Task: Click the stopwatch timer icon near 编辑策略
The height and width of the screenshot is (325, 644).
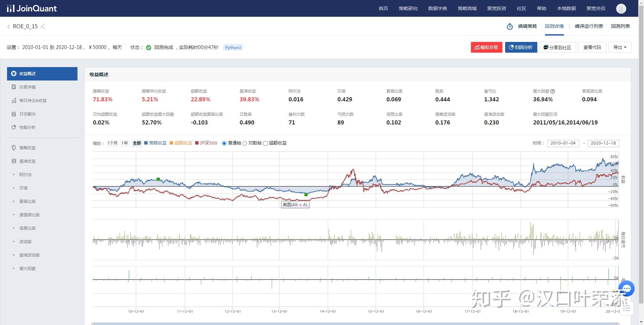Action: pyautogui.click(x=509, y=26)
